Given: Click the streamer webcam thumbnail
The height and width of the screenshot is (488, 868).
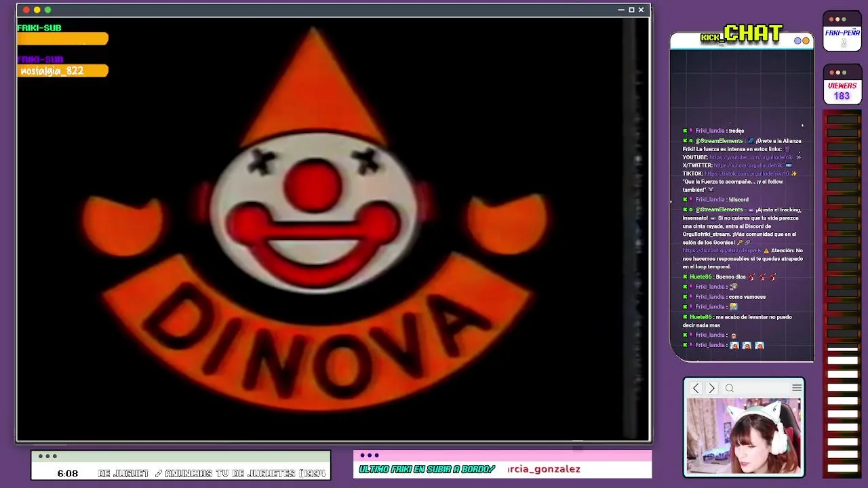Looking at the screenshot, I should tap(744, 437).
